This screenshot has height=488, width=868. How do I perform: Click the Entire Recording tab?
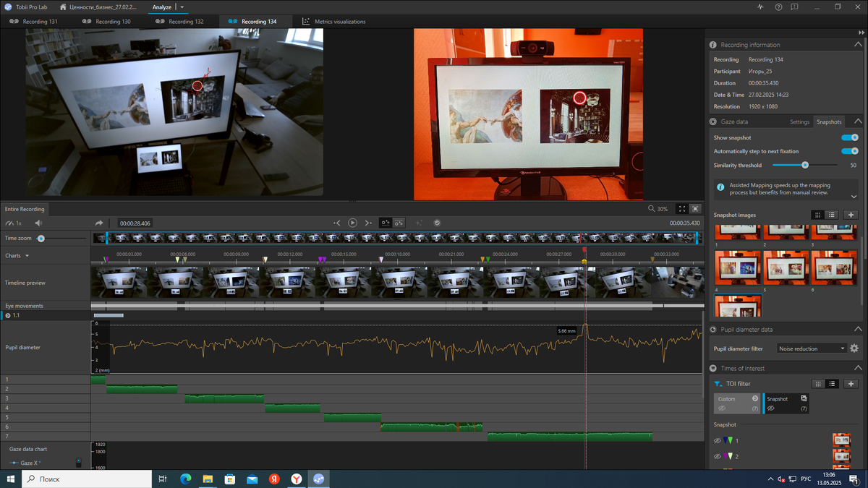click(25, 208)
